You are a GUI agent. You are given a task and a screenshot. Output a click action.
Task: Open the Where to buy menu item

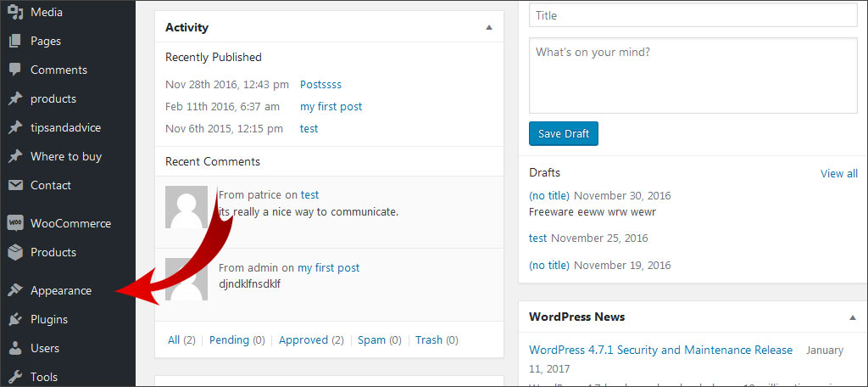[x=65, y=156]
